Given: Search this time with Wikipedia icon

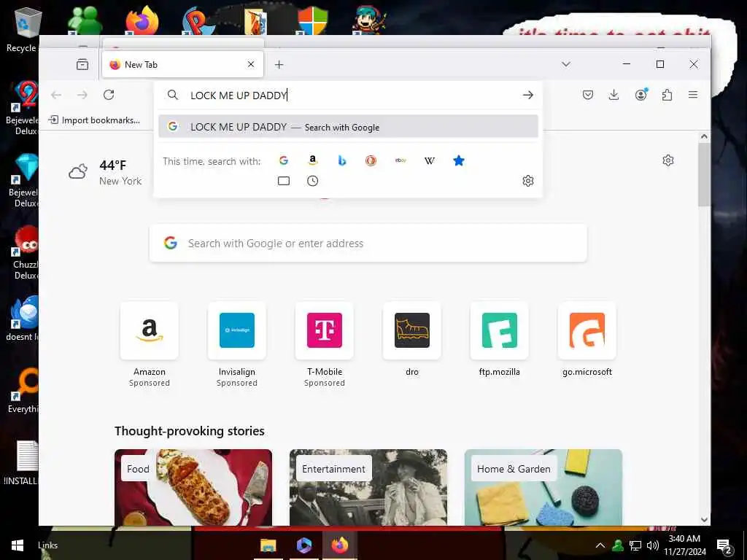Looking at the screenshot, I should [429, 161].
